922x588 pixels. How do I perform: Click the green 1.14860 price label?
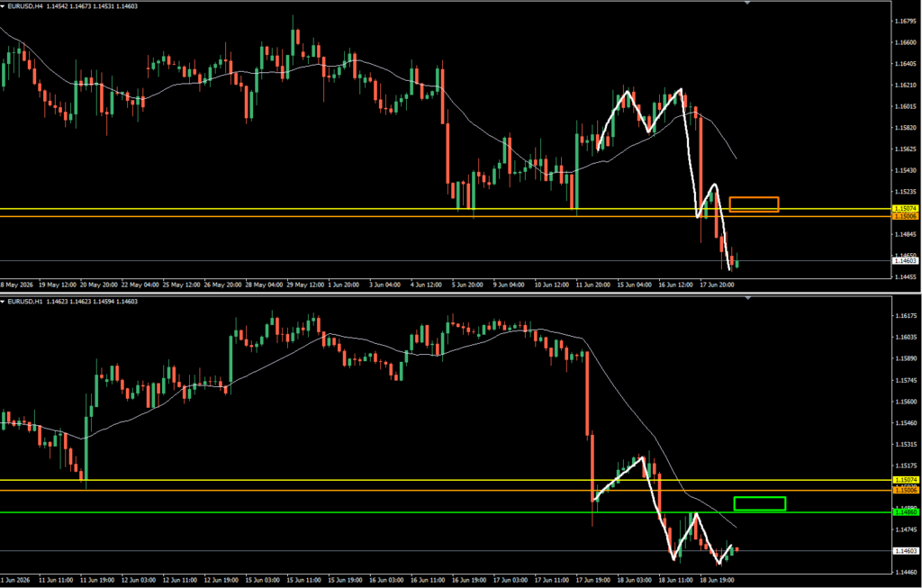906,512
